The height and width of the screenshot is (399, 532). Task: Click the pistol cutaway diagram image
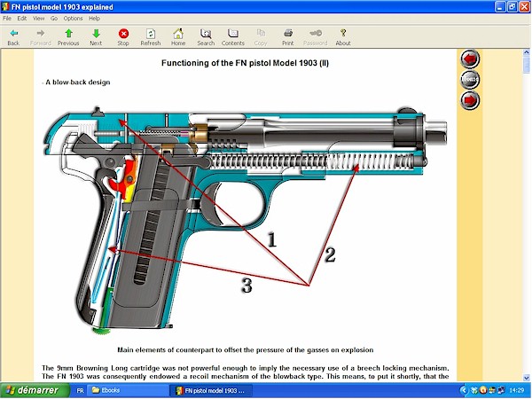245,221
